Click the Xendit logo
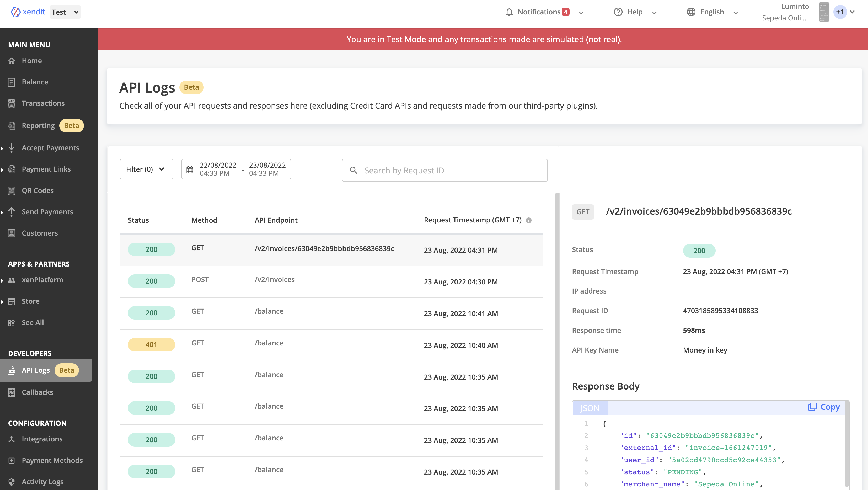This screenshot has height=490, width=868. [x=28, y=12]
